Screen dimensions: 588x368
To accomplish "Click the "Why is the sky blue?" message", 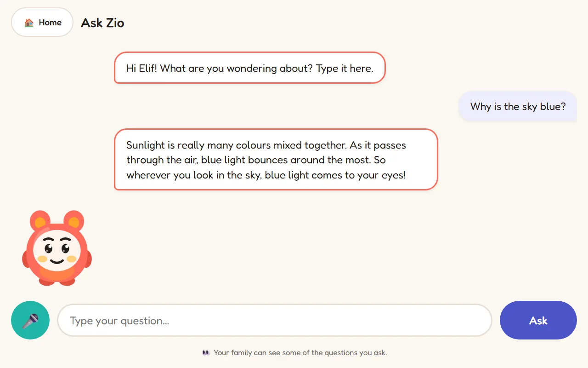I will [518, 106].
